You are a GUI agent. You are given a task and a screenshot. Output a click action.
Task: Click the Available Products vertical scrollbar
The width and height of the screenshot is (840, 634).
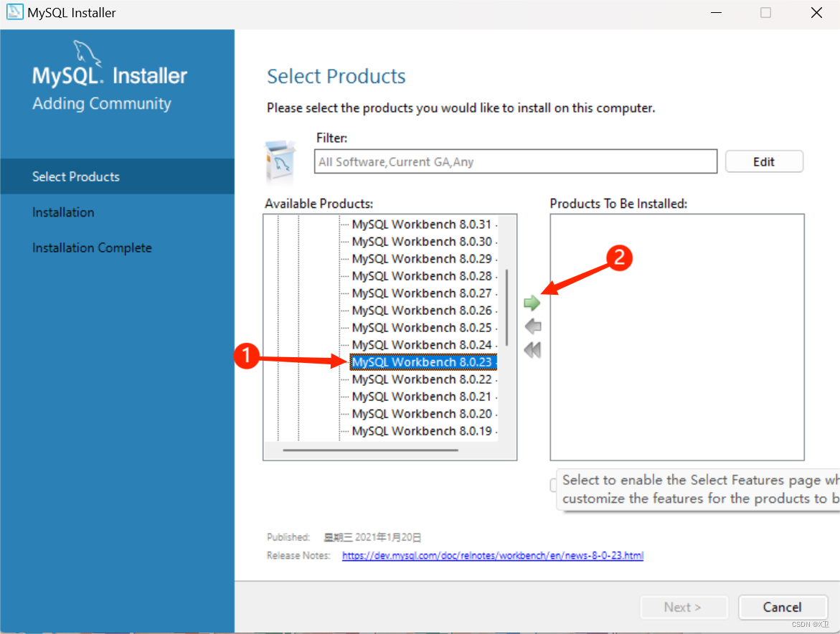click(506, 308)
